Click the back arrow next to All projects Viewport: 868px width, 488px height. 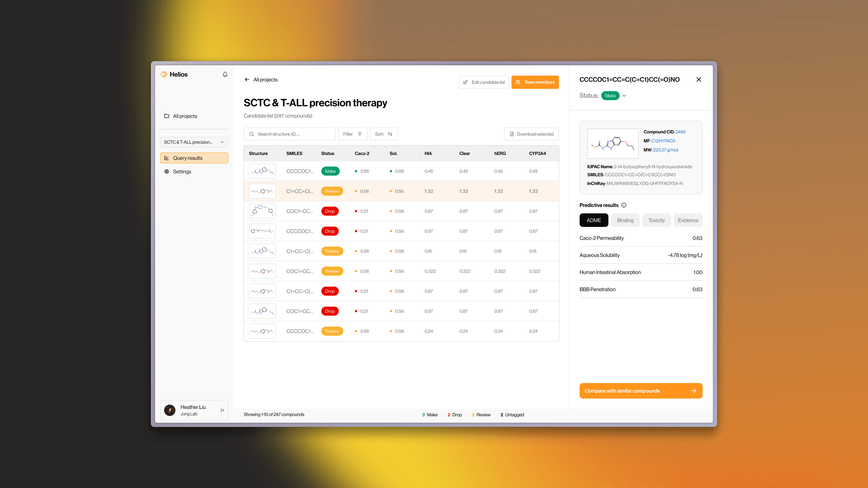point(247,80)
